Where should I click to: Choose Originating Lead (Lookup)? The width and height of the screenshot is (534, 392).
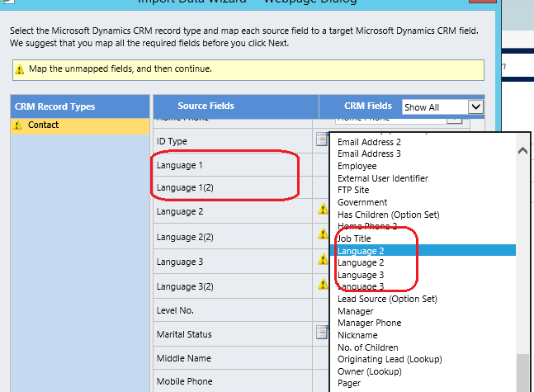pyautogui.click(x=390, y=359)
